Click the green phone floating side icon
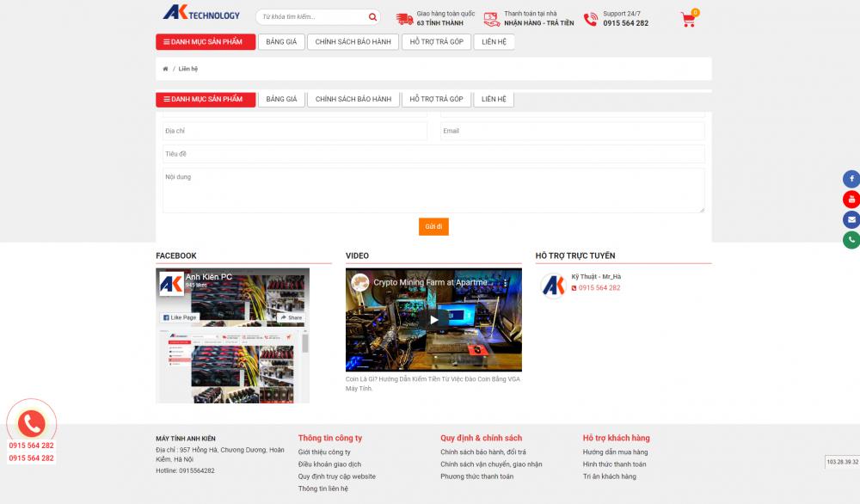This screenshot has width=860, height=504. point(851,240)
